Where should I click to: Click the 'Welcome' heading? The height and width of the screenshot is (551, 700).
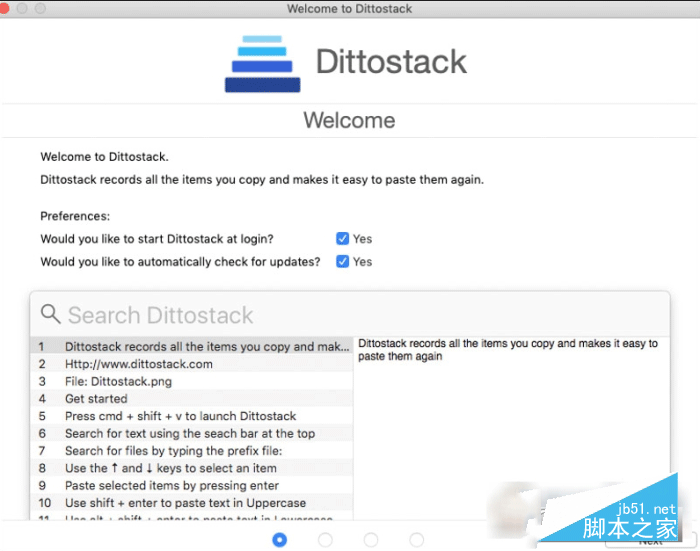click(x=350, y=120)
